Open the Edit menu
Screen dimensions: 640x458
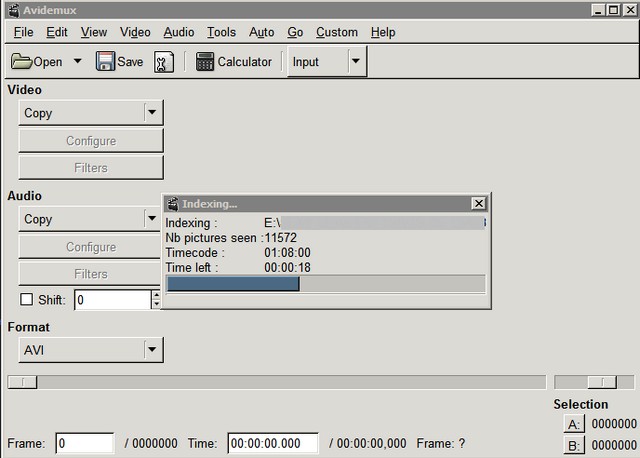[57, 32]
